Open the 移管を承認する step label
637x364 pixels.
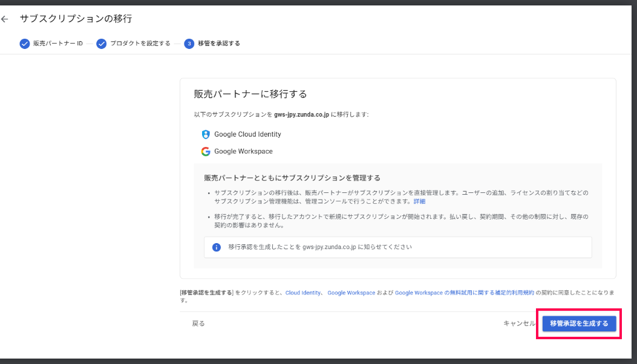click(x=219, y=44)
